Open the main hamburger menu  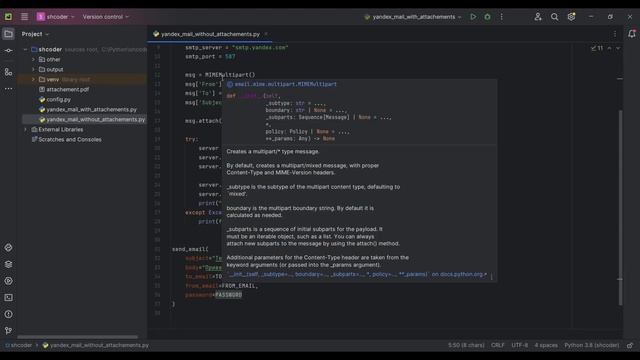pos(24,17)
